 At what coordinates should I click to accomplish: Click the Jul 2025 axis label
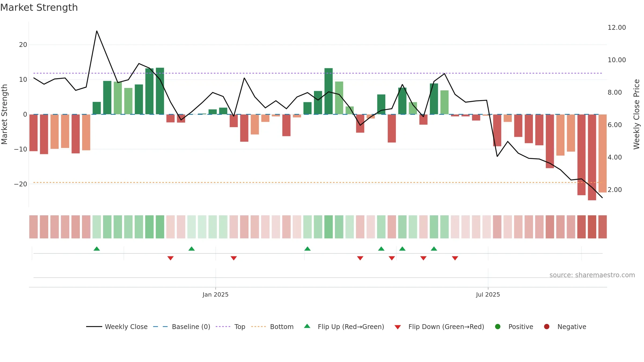tap(488, 295)
